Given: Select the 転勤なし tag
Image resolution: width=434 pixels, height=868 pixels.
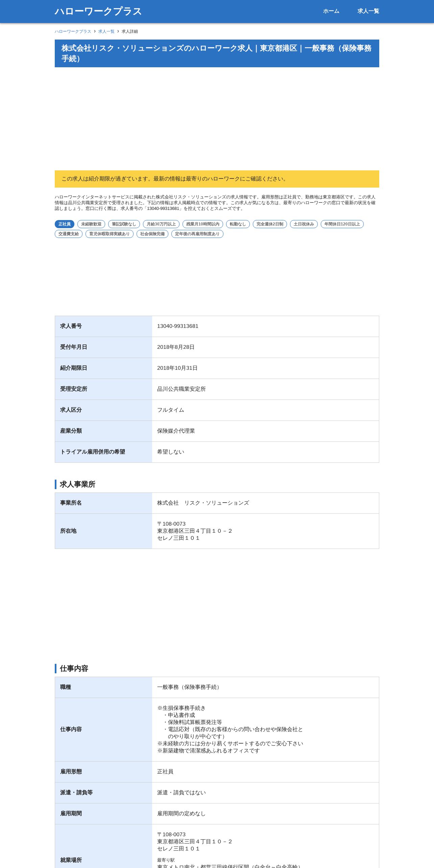Looking at the screenshot, I should [238, 224].
